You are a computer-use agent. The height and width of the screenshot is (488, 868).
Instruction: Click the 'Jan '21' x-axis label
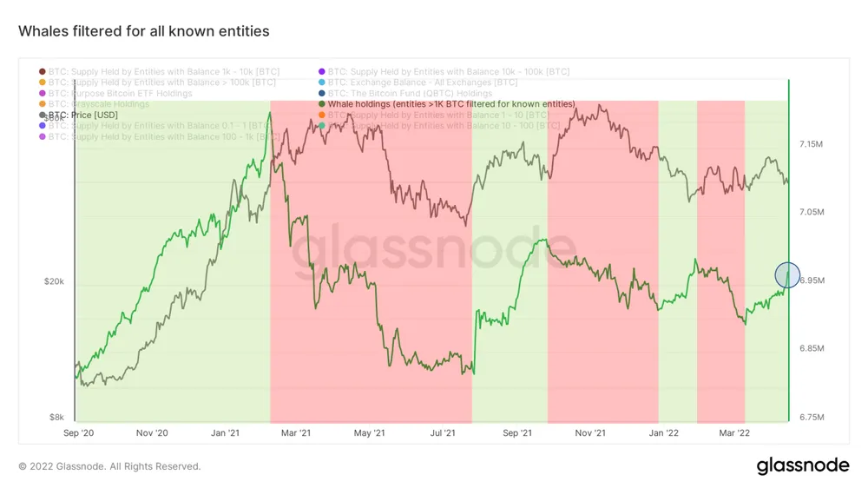point(226,432)
